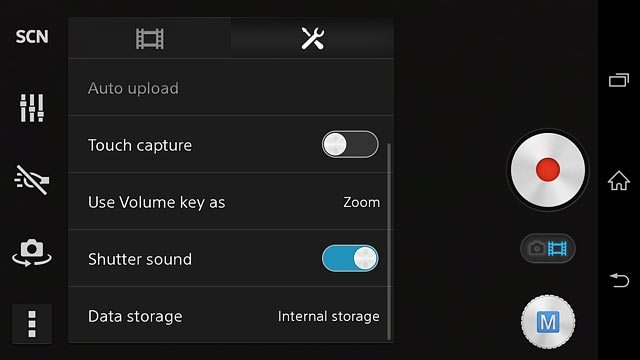640x360 pixels.
Task: Open the SCN scene selection
Action: 32,37
